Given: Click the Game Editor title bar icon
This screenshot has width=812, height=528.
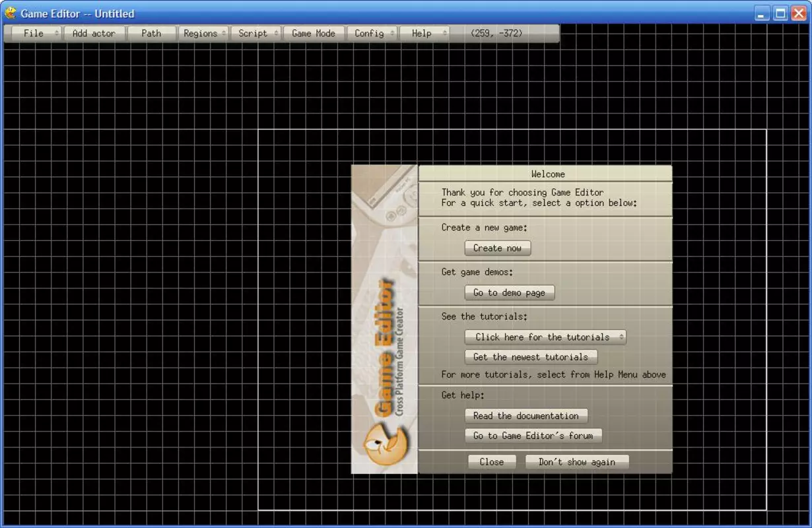Looking at the screenshot, I should point(11,13).
